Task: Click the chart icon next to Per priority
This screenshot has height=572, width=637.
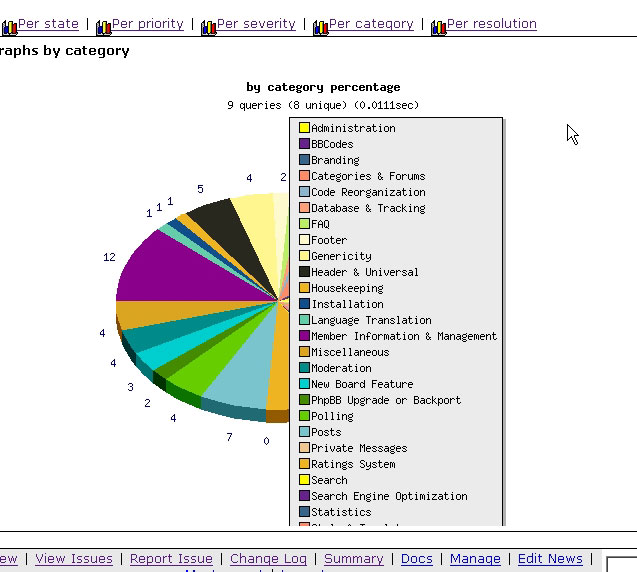Action: 103,27
